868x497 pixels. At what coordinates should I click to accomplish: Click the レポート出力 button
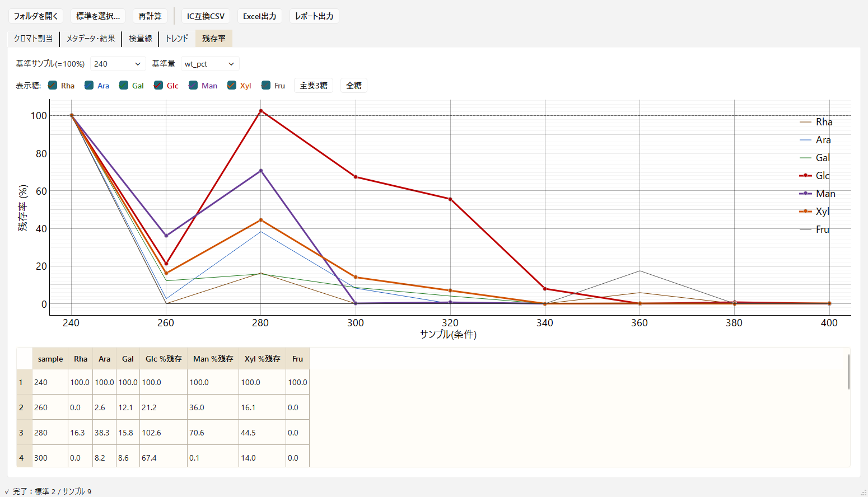[x=314, y=16]
